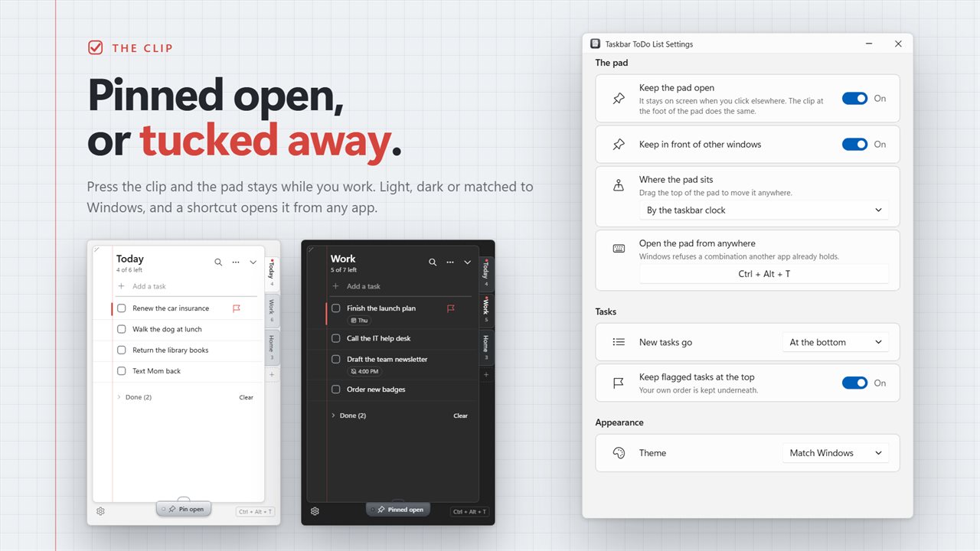
Task: Add a new list tab in light pad
Action: (x=272, y=375)
